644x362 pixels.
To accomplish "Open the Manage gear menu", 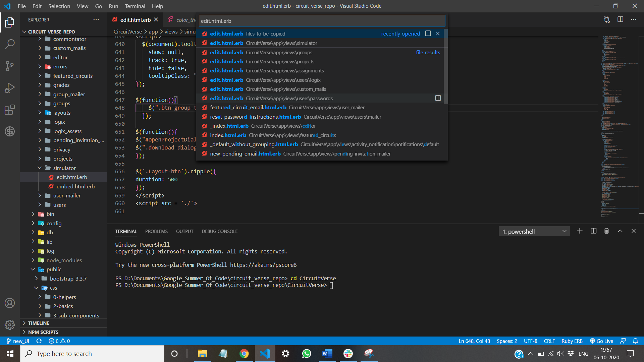I will click(x=10, y=325).
